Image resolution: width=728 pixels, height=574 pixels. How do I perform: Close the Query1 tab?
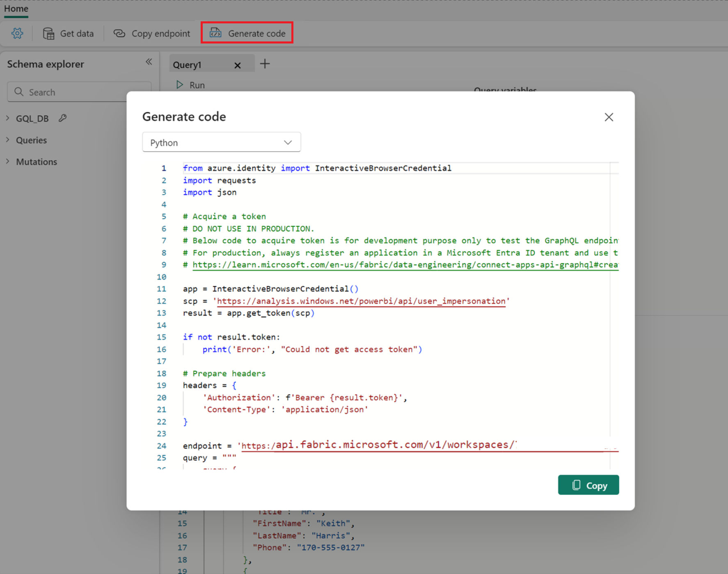237,65
